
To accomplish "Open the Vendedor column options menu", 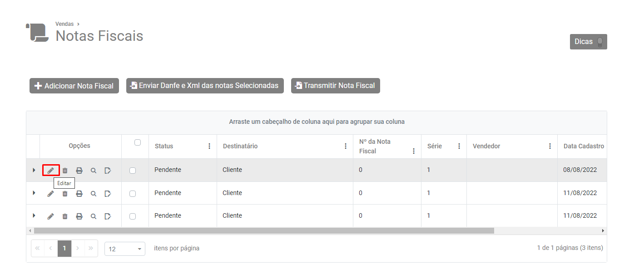I will (x=550, y=146).
